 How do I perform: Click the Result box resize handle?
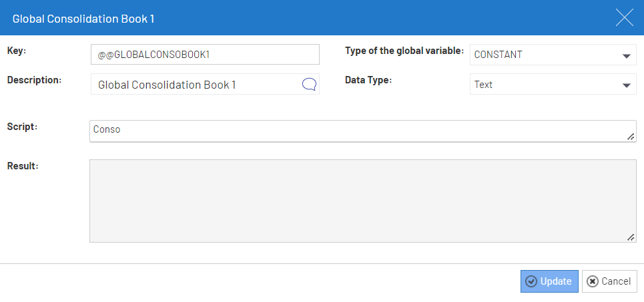(x=631, y=237)
